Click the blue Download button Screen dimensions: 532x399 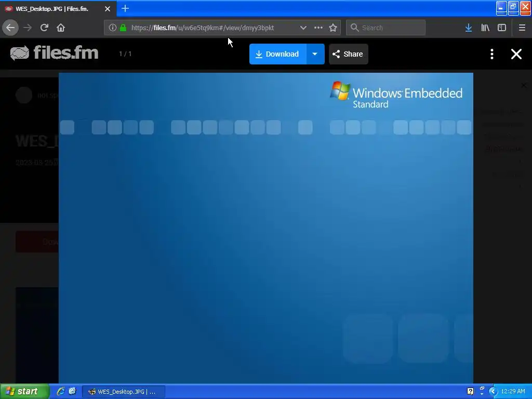[x=278, y=54]
